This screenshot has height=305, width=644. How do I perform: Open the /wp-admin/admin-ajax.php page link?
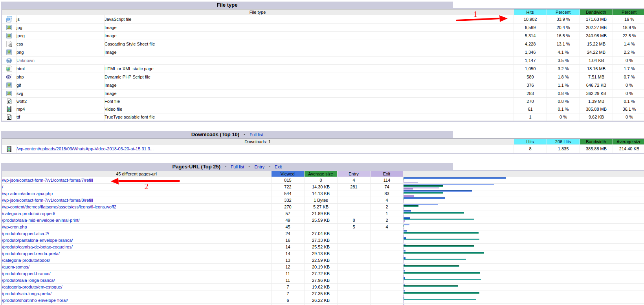(x=28, y=194)
